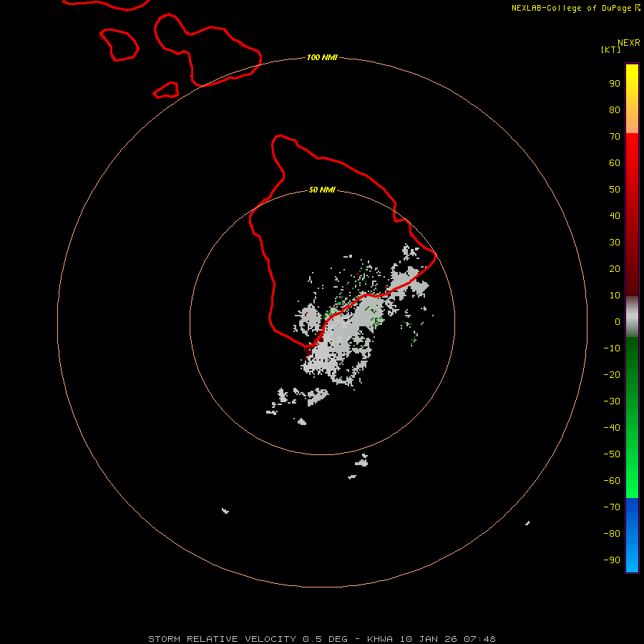Click the Storm Relative Velocity caption at bottom
Viewport: 644px width, 644px height.
pos(322,639)
